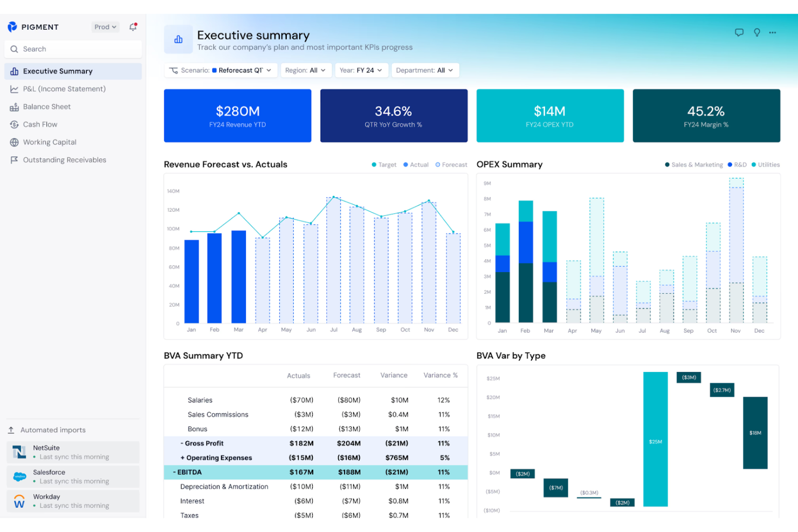
Task: Click inside the Search field
Action: [73, 49]
